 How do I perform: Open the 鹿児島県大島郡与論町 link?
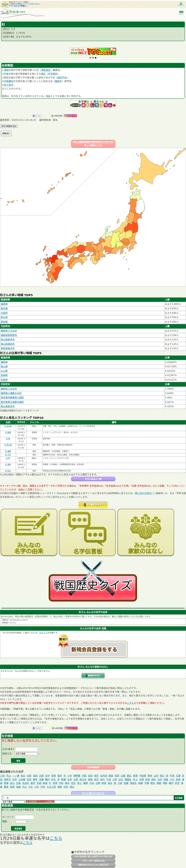[12, 402]
